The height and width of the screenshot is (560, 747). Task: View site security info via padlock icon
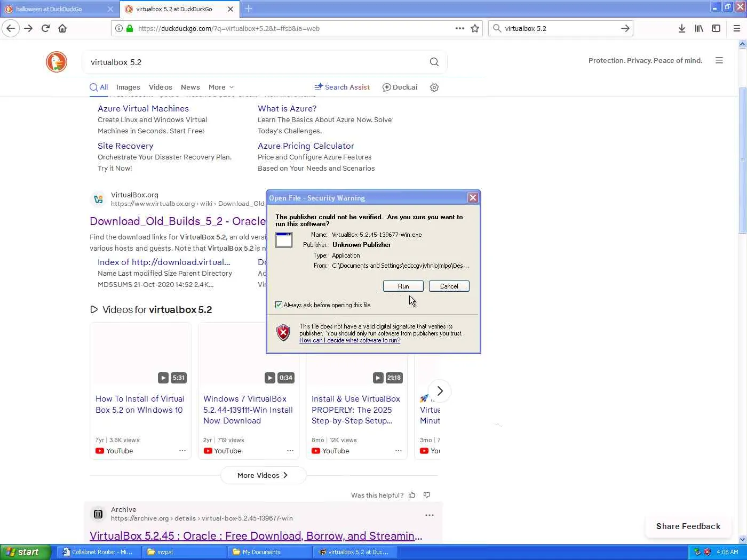(130, 28)
